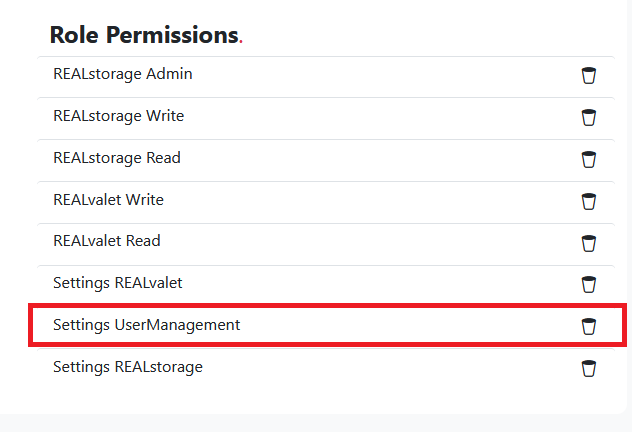Click trash icon beside Settings REALvalet
The height and width of the screenshot is (432, 632).
coord(588,284)
